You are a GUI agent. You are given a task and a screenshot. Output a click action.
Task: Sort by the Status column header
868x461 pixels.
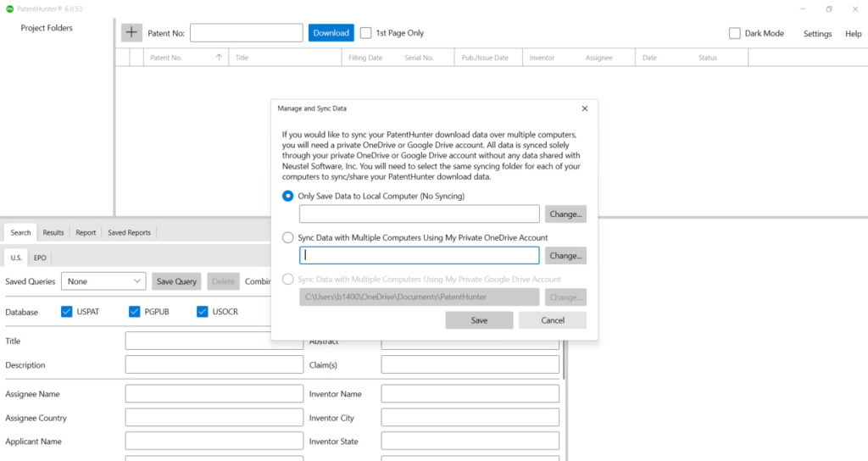(708, 58)
